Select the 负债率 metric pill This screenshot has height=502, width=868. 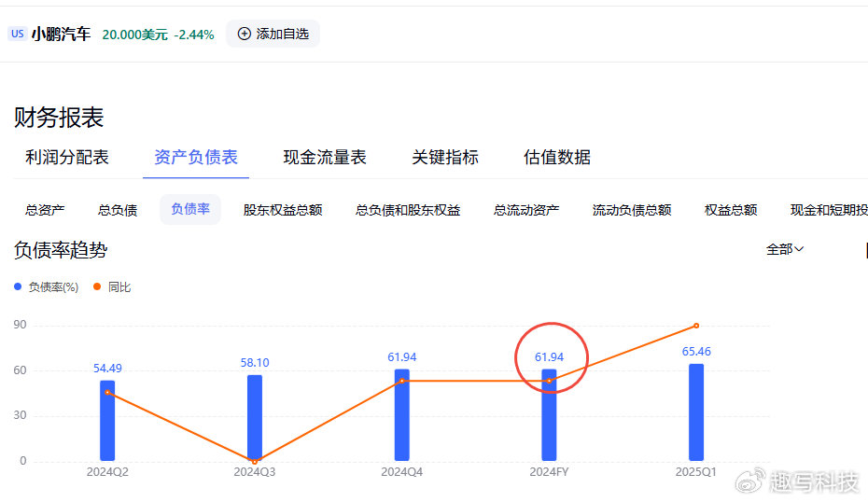[190, 209]
